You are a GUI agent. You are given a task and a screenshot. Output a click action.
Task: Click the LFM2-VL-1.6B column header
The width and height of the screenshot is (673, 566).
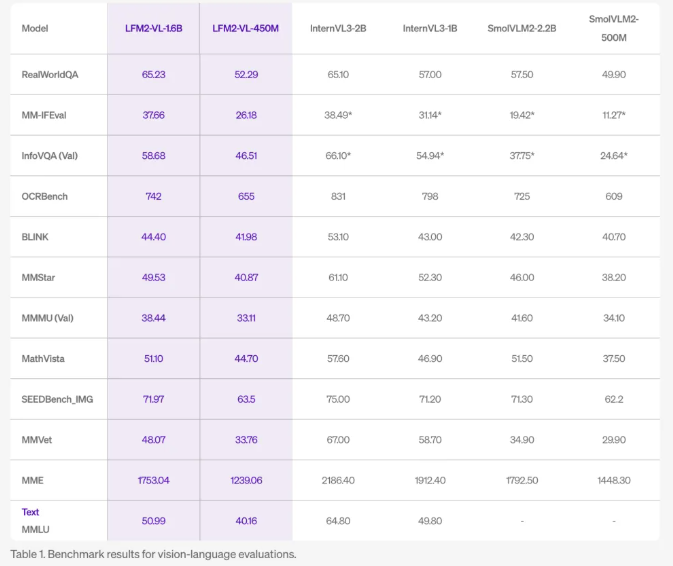pos(153,28)
